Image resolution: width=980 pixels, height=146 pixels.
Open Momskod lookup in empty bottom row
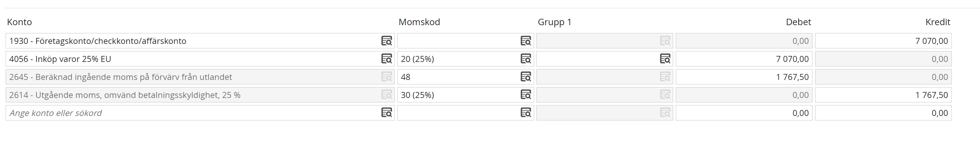pos(526,113)
